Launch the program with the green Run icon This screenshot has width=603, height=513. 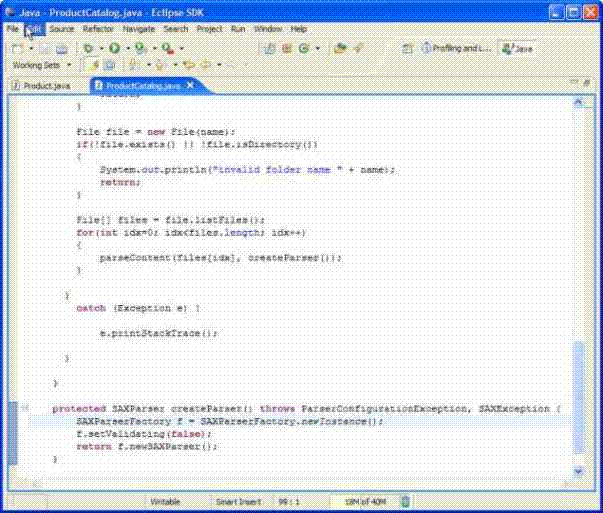pyautogui.click(x=114, y=48)
